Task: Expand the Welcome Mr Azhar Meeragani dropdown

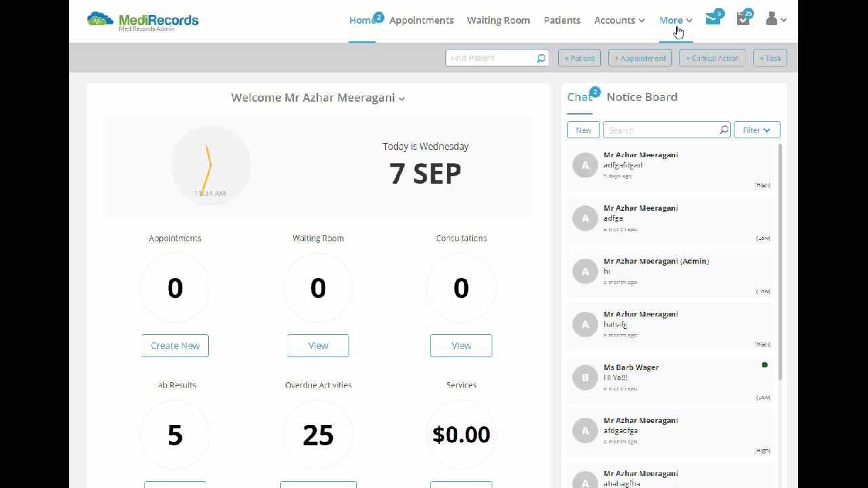Action: (318, 98)
